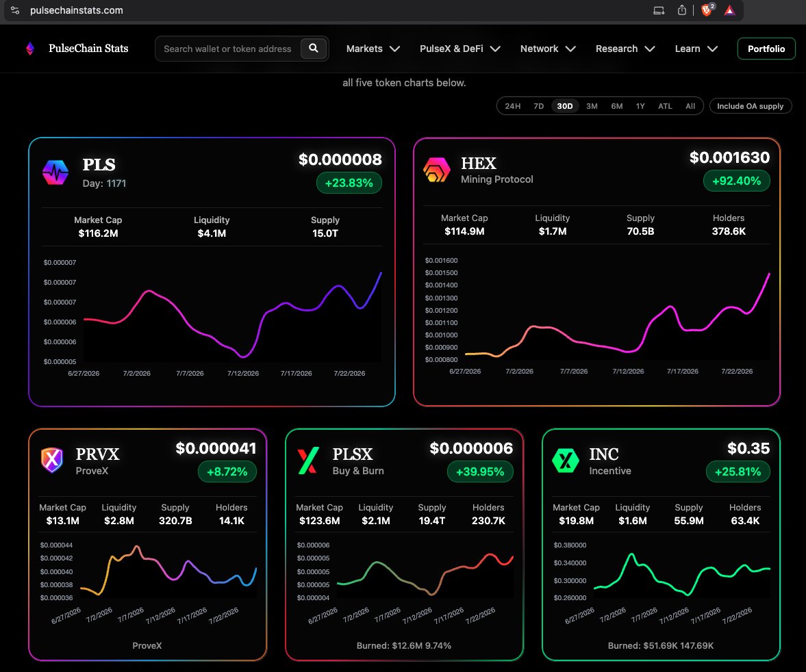Viewport: 806px width, 672px height.
Task: Click the browser share icon
Action: [681, 10]
